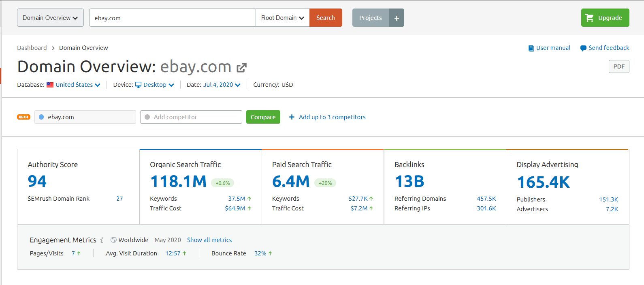Click the plus icon beside Projects
This screenshot has height=285, width=644.
point(397,18)
